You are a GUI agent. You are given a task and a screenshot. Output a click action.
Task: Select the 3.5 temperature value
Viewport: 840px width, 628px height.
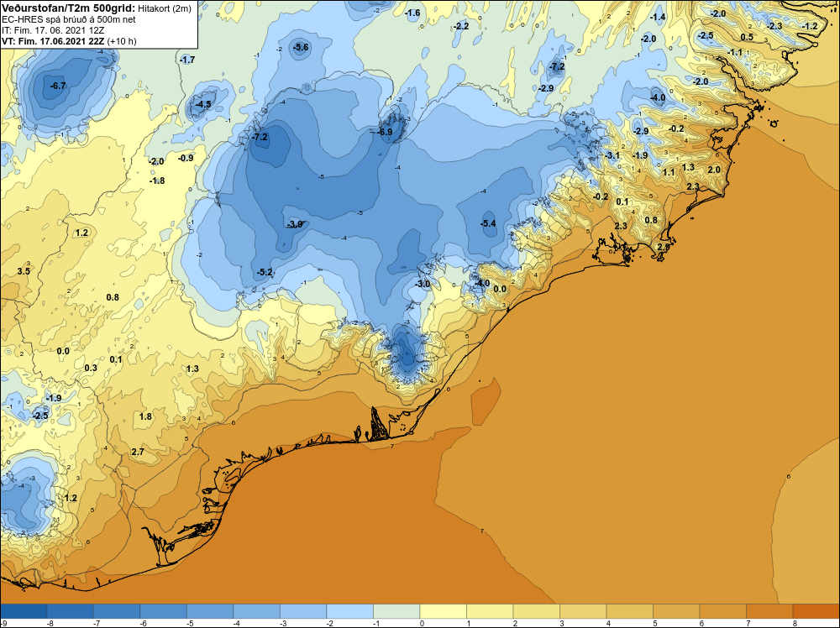click(24, 271)
